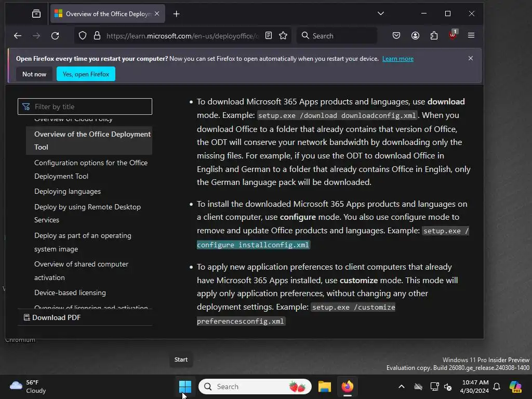Open Configuration options for the Office Deployment Tool
The image size is (532, 399).
click(91, 169)
